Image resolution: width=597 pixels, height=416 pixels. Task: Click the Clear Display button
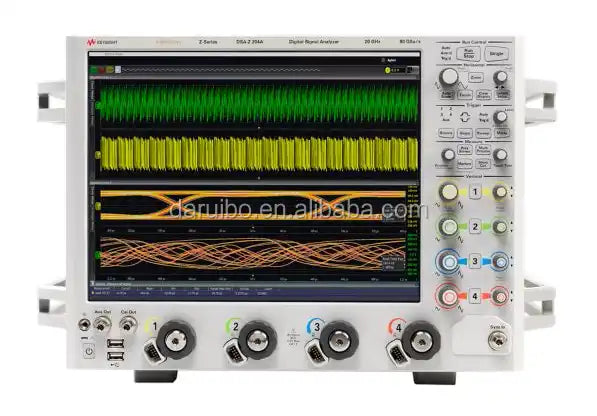click(x=483, y=94)
